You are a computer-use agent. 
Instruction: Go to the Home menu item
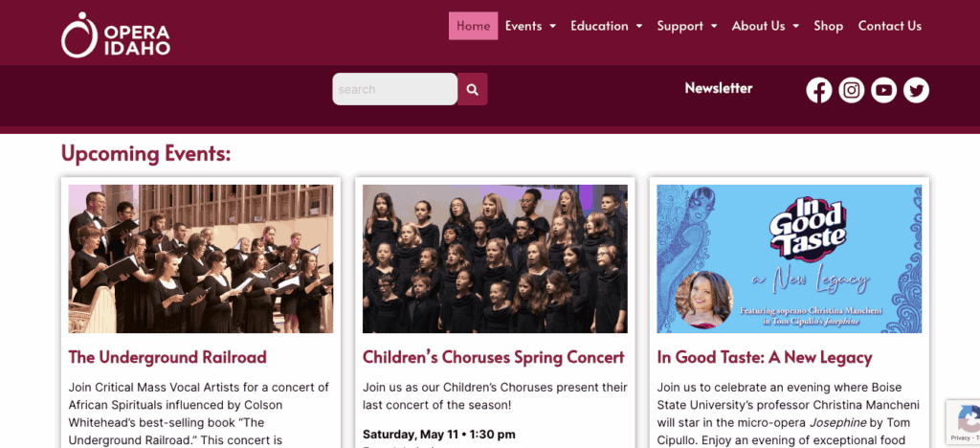tap(473, 26)
